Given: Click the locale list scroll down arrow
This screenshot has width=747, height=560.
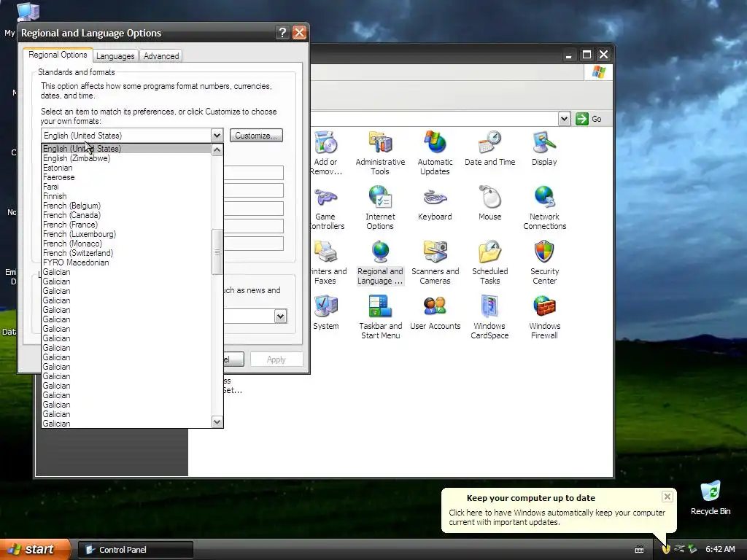Looking at the screenshot, I should click(x=217, y=422).
